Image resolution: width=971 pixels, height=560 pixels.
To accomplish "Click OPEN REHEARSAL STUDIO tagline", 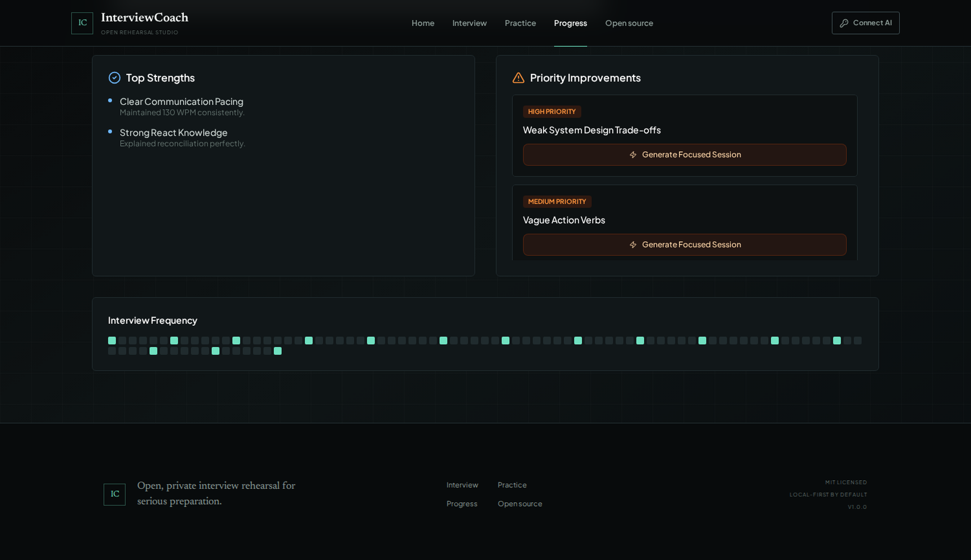I will point(139,32).
